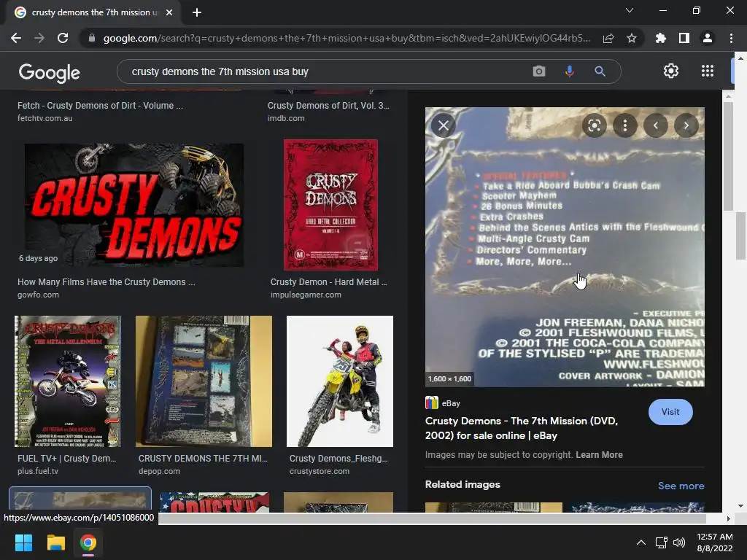Open the share this page icon
Image resolution: width=747 pixels, height=560 pixels.
[x=608, y=38]
